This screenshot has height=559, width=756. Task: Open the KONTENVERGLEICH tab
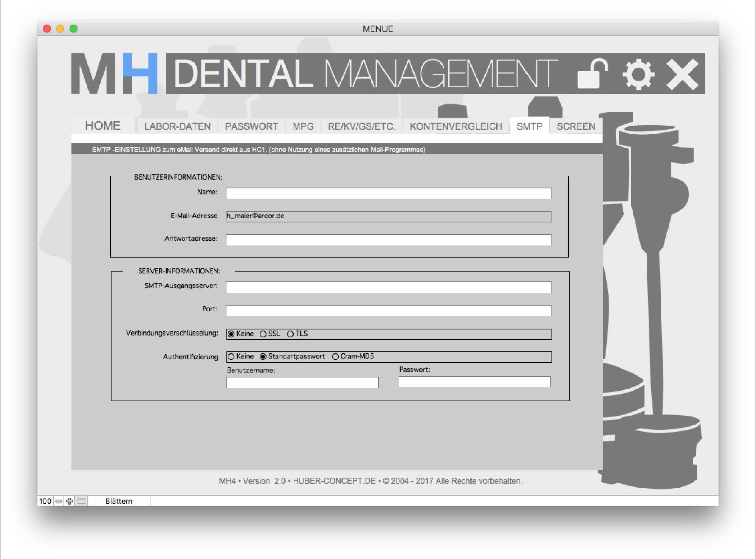[x=456, y=126]
